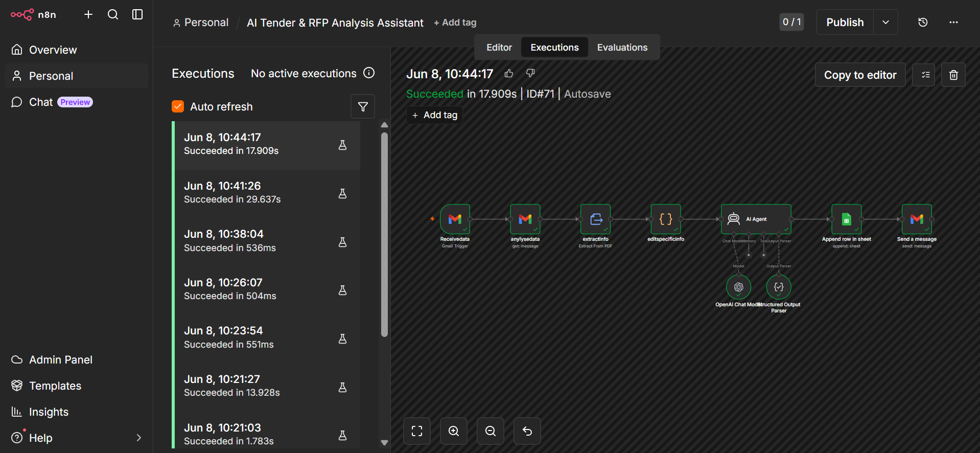Click Copy to editor button
This screenshot has height=453, width=980.
pos(860,75)
